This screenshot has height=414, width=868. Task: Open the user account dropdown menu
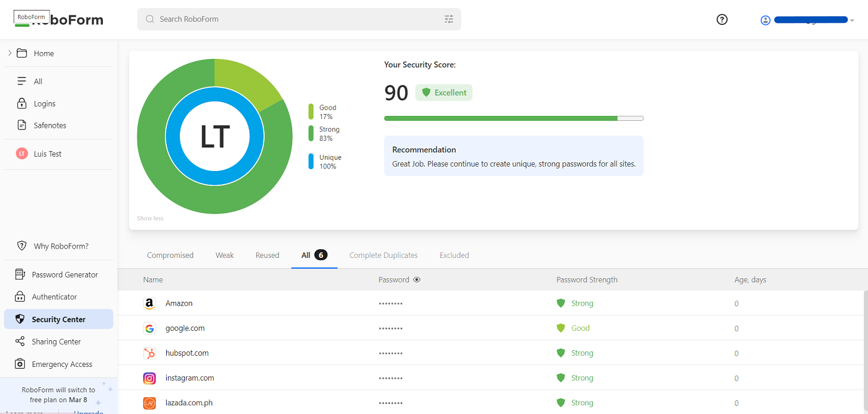click(807, 20)
